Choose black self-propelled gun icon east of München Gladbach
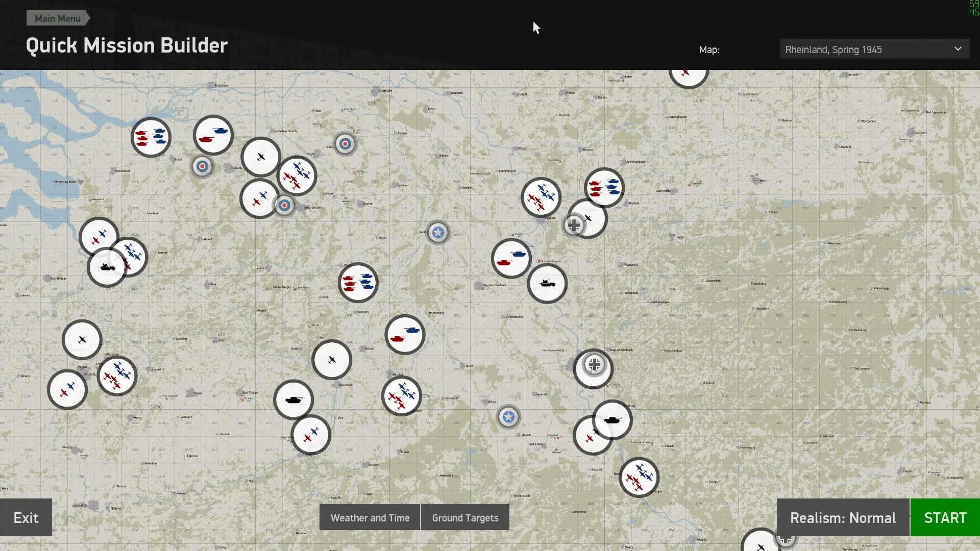This screenshot has height=551, width=980. [x=547, y=284]
